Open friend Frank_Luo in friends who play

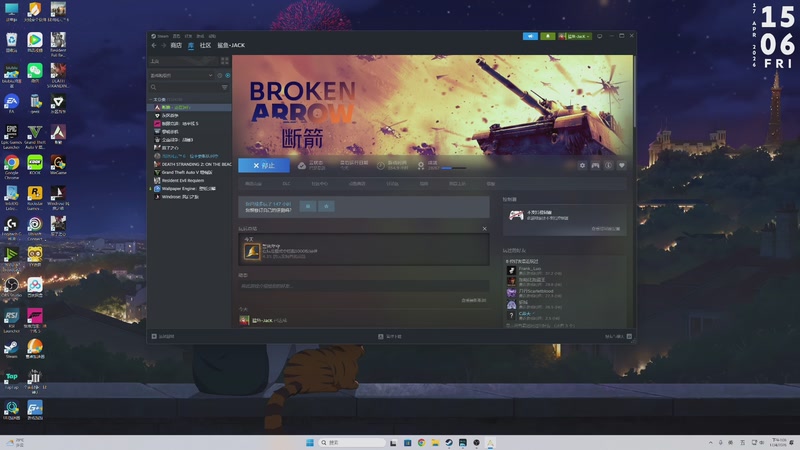(529, 268)
